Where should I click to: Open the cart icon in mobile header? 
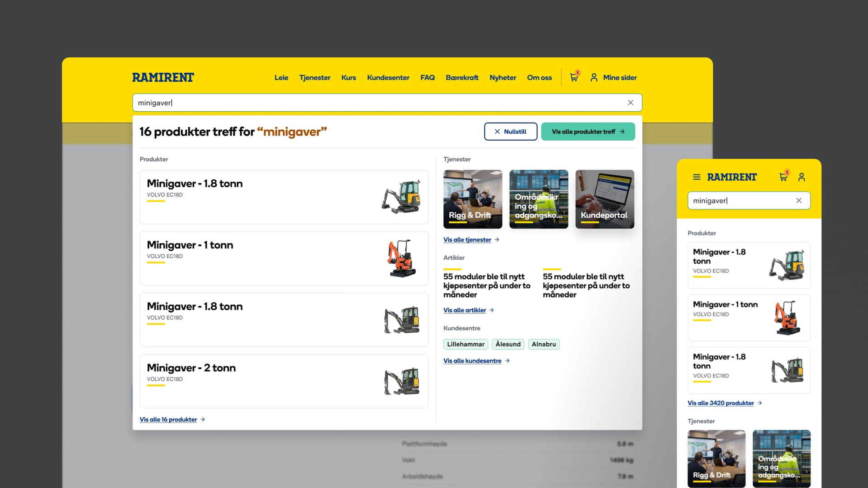(783, 177)
